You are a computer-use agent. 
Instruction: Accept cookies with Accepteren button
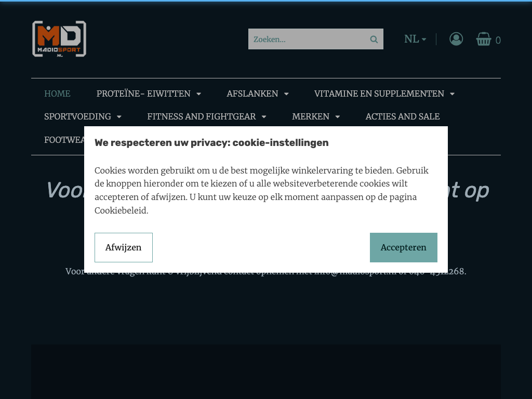pos(403,247)
